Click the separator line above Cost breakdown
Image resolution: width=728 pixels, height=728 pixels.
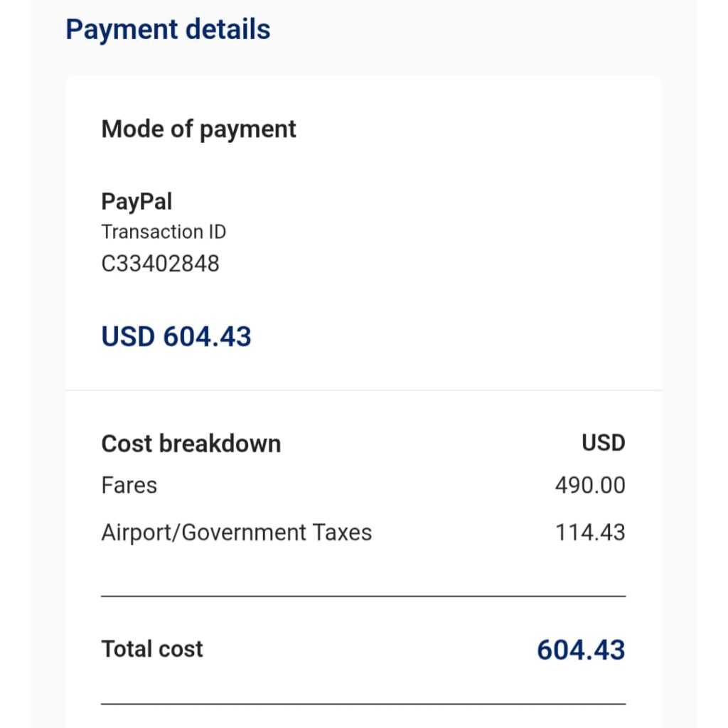click(363, 390)
